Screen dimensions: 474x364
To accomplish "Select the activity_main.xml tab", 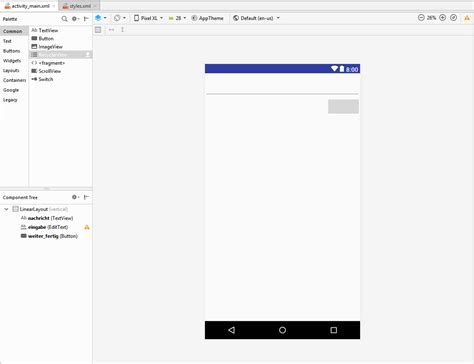I will (30, 6).
